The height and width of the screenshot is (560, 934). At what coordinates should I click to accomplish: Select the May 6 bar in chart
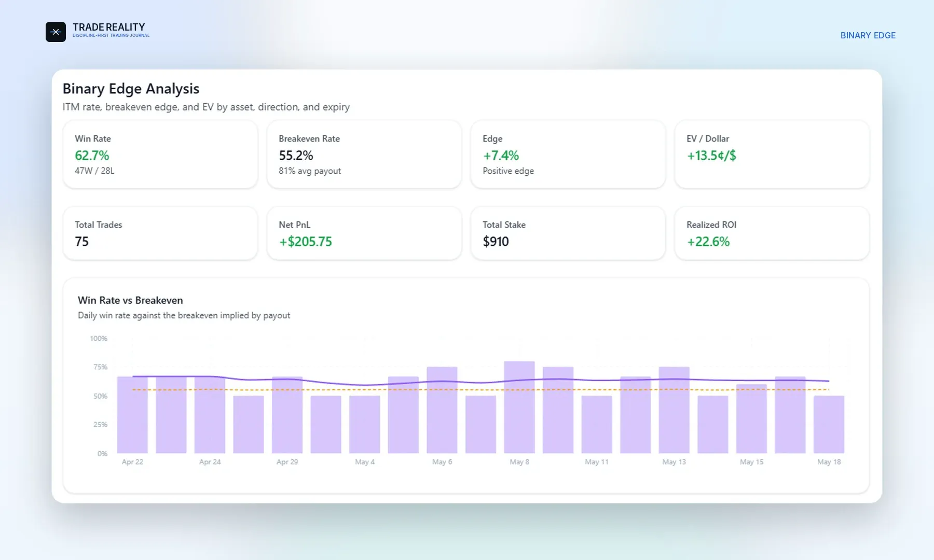pos(442,410)
